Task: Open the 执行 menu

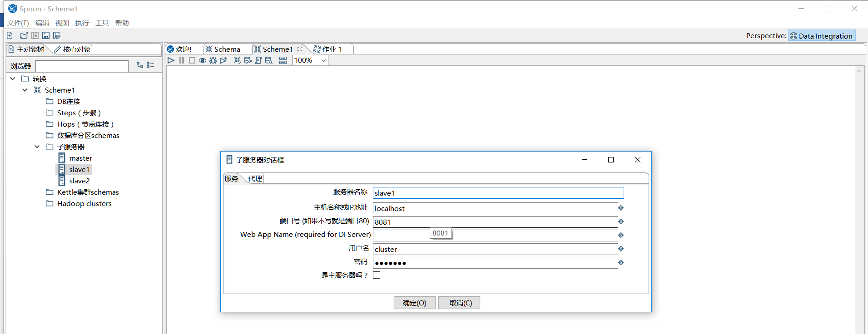Action: [82, 23]
